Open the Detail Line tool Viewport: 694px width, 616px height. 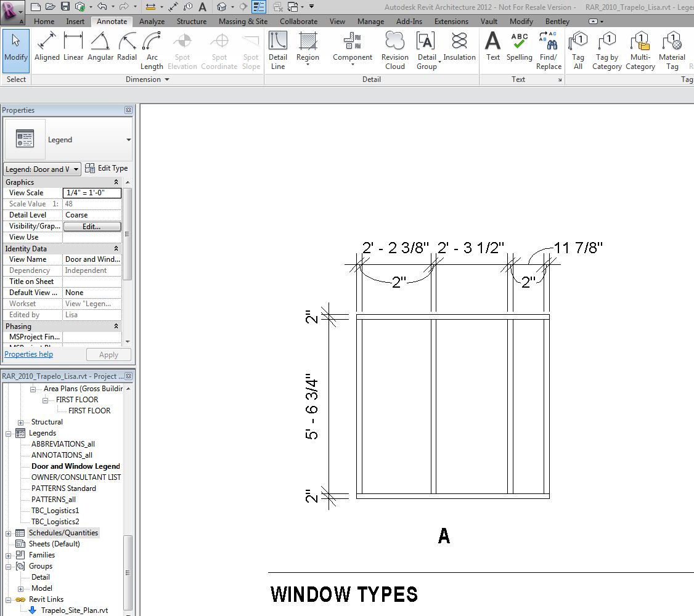click(x=278, y=49)
